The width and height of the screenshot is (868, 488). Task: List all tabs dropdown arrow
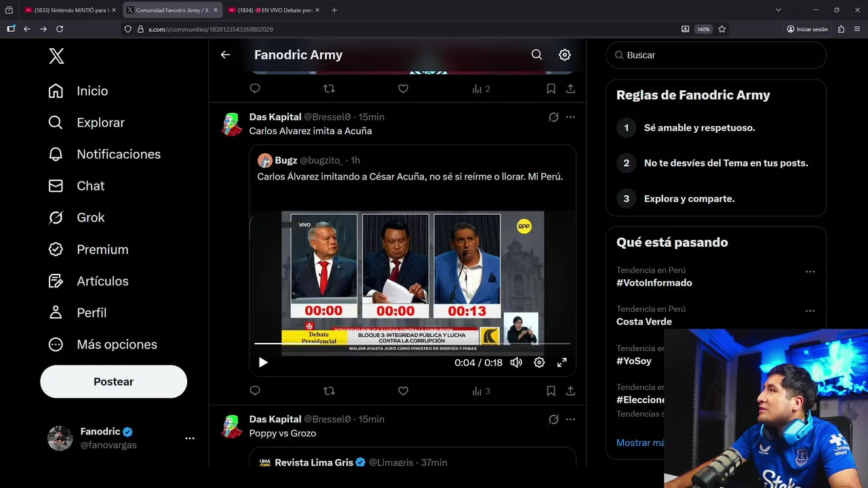pos(778,10)
